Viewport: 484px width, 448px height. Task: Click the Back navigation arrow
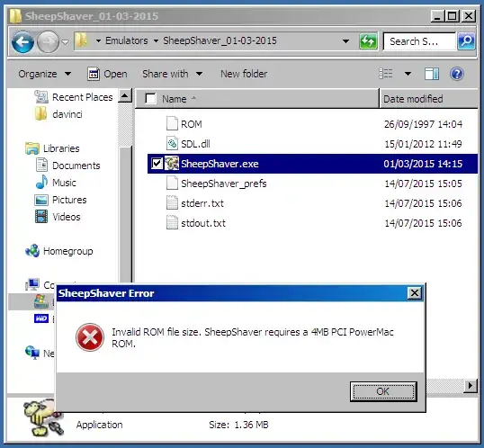pos(22,41)
